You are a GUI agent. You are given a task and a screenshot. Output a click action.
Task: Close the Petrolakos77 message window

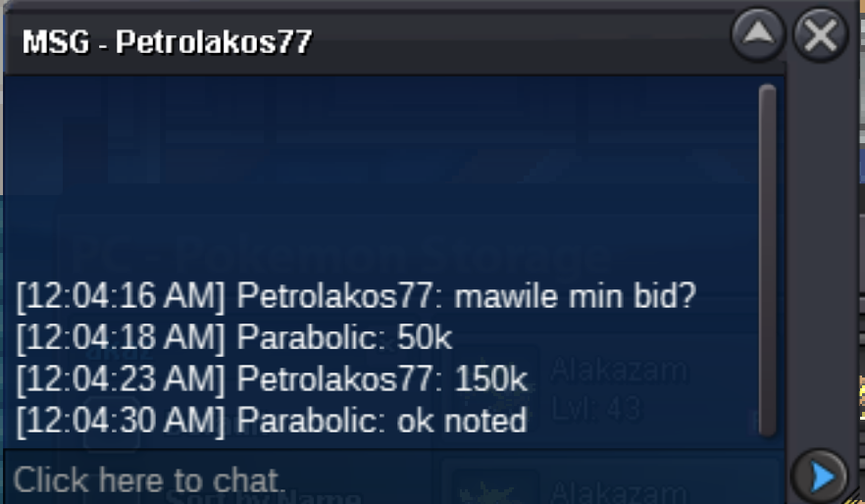pyautogui.click(x=820, y=34)
